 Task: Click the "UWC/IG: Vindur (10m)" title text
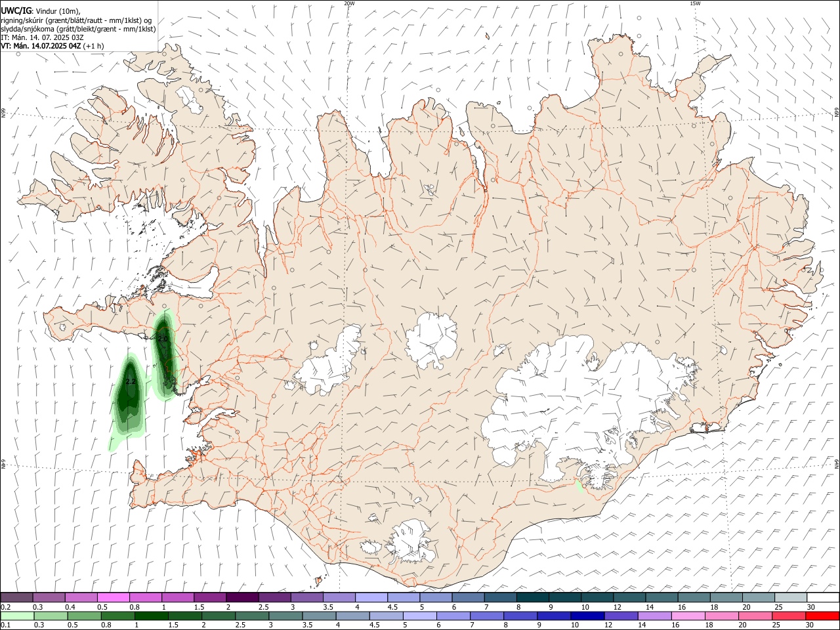[x=41, y=10]
